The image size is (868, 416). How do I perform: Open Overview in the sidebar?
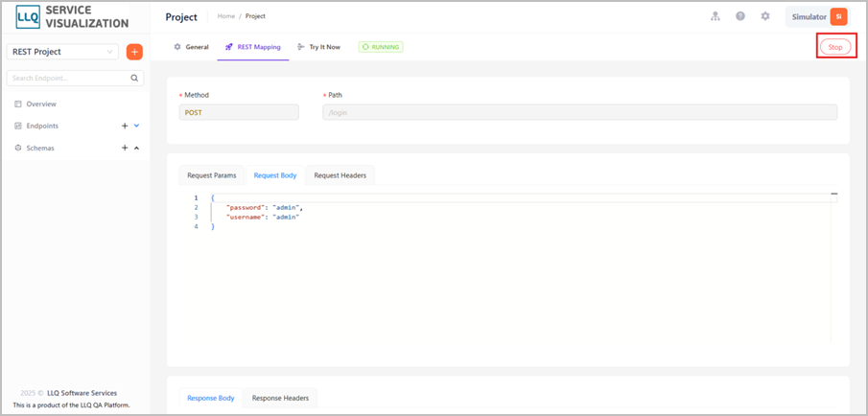tap(41, 104)
